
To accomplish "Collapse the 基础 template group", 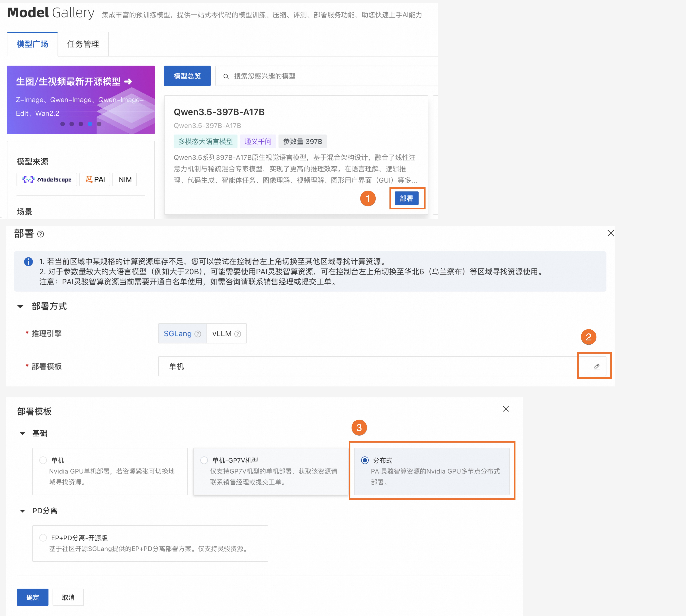I will 23,434.
